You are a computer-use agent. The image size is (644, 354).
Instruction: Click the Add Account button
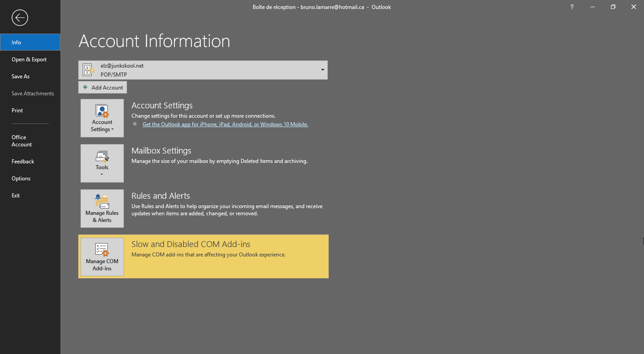pos(102,87)
